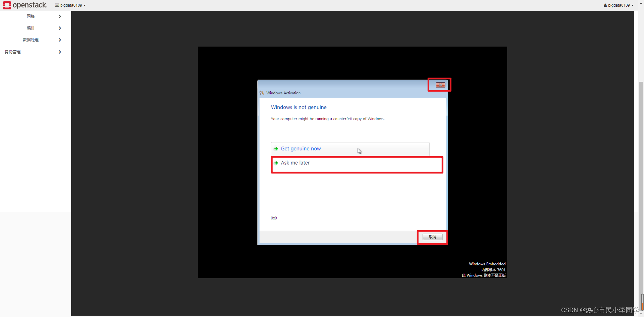The width and height of the screenshot is (644, 317).
Task: Click the Windows Activation title icon
Action: point(262,93)
